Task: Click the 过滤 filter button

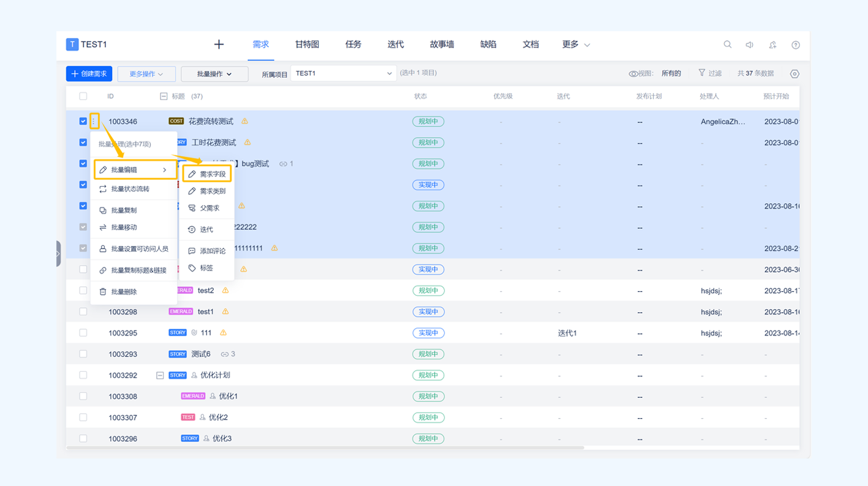Action: pyautogui.click(x=710, y=73)
